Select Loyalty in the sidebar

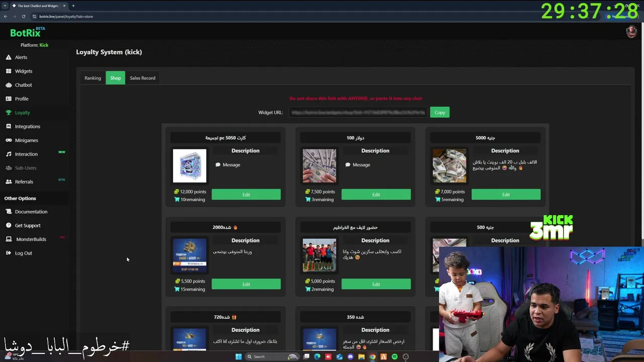pyautogui.click(x=22, y=113)
